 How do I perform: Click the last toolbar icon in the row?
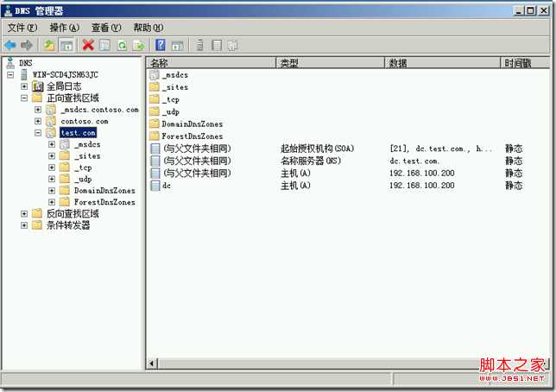tap(232, 45)
